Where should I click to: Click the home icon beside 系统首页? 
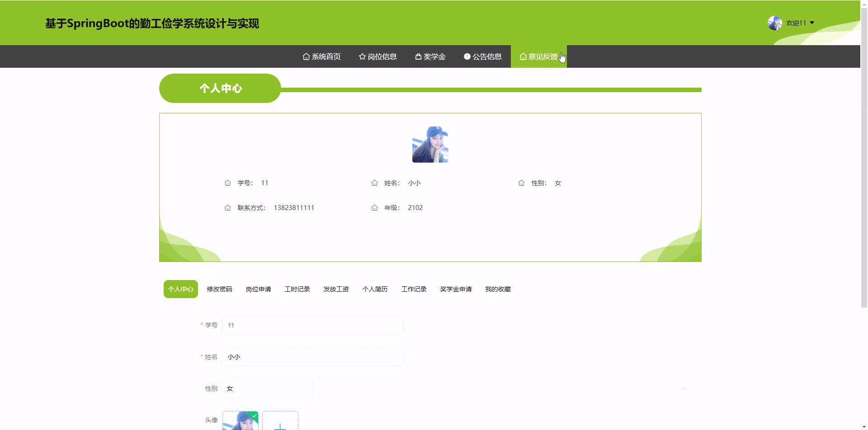click(x=306, y=56)
